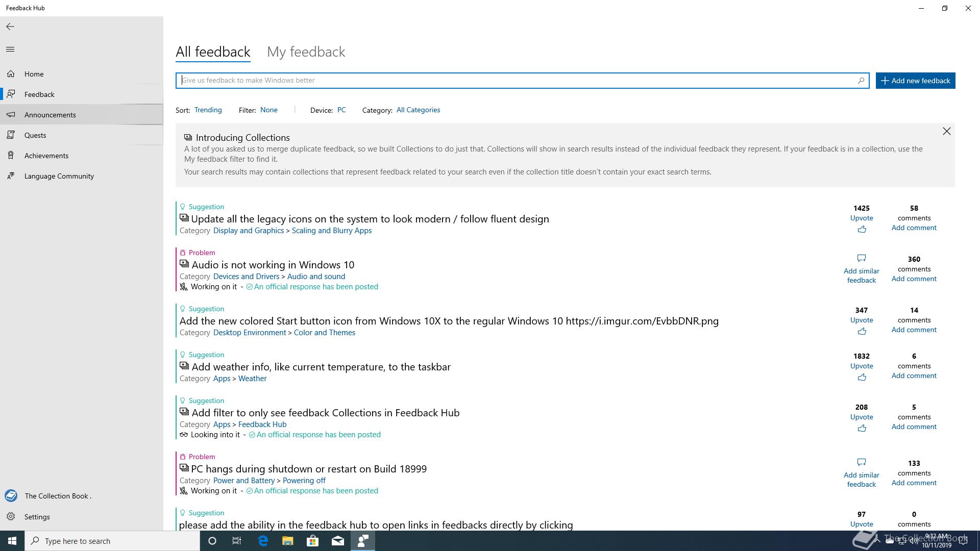The width and height of the screenshot is (980, 551).
Task: Open the Sort Trending dropdown
Action: coord(208,110)
